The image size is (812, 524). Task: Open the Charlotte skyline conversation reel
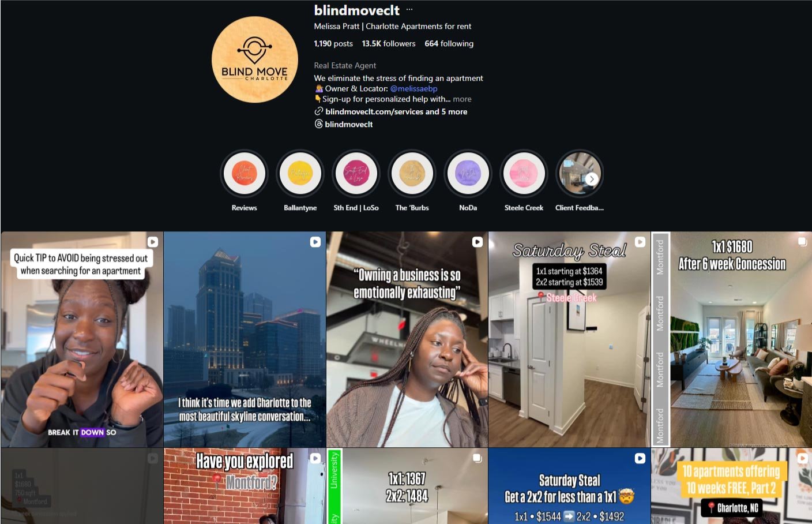point(245,339)
